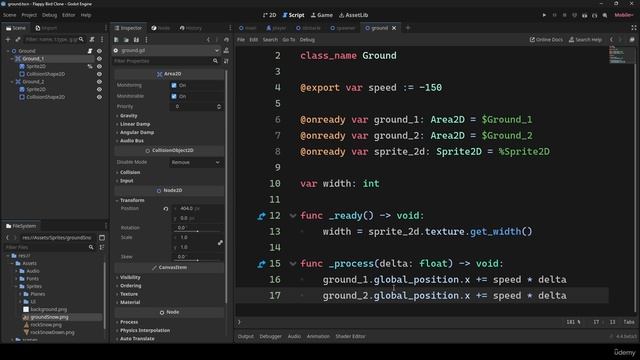Open the Project menu

[29, 15]
